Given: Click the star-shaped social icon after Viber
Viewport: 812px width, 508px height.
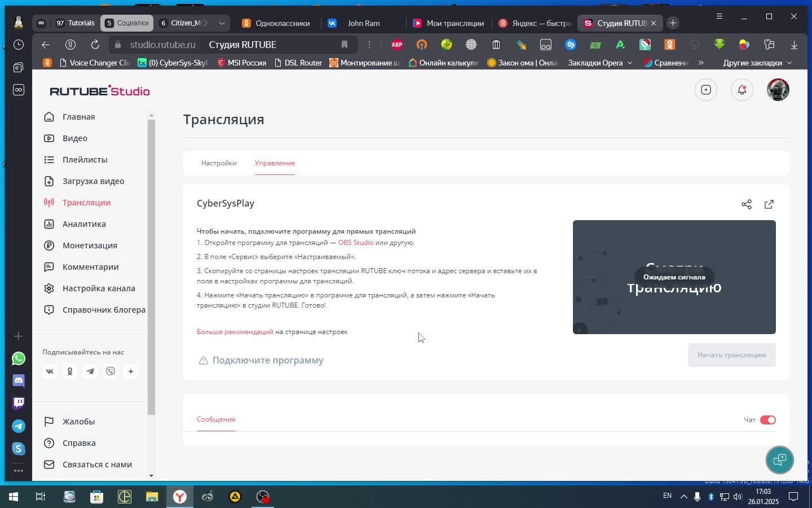Looking at the screenshot, I should pyautogui.click(x=131, y=371).
